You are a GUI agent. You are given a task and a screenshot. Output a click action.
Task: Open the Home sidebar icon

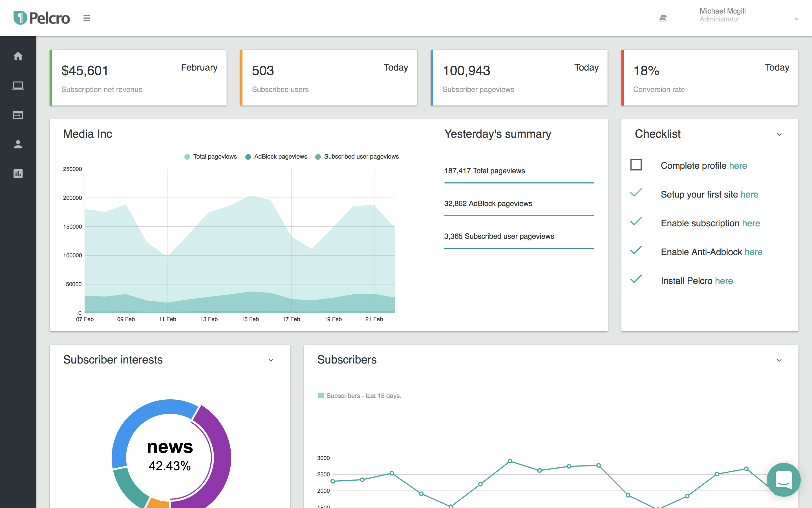(x=18, y=56)
